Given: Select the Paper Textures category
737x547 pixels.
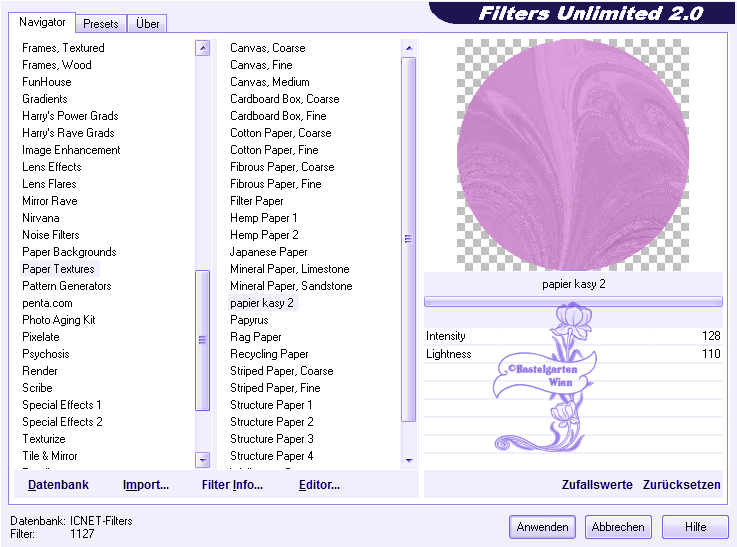Looking at the screenshot, I should pos(59,269).
